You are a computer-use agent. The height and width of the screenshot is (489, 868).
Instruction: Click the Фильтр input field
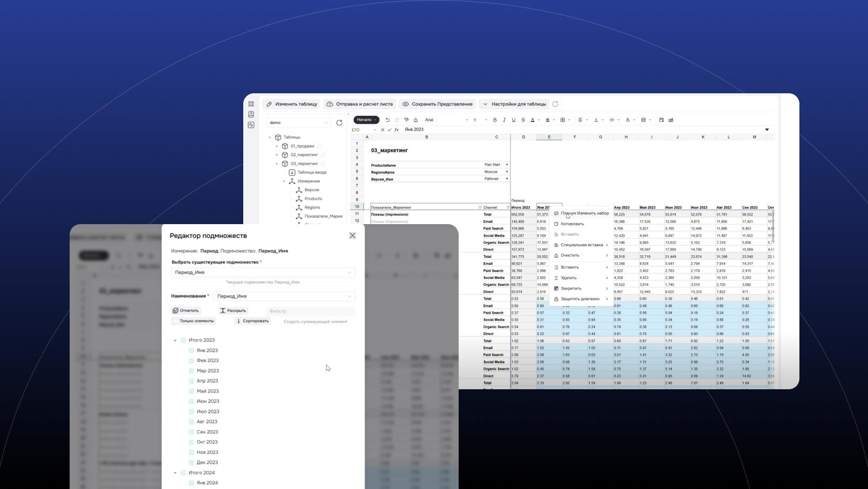point(310,311)
